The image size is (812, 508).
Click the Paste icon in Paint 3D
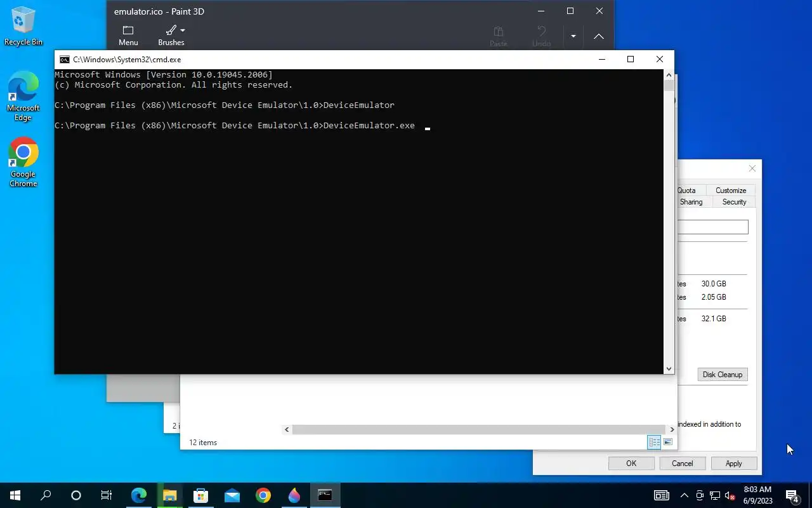(x=499, y=32)
